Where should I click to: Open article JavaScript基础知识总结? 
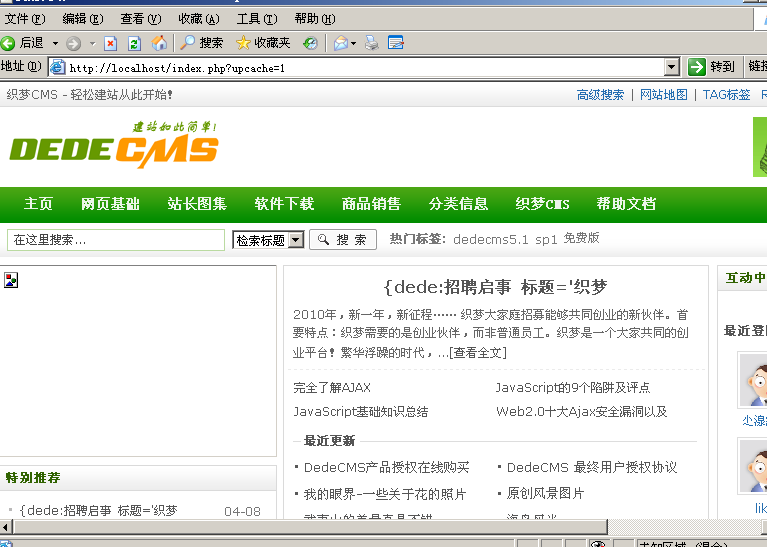click(x=361, y=412)
